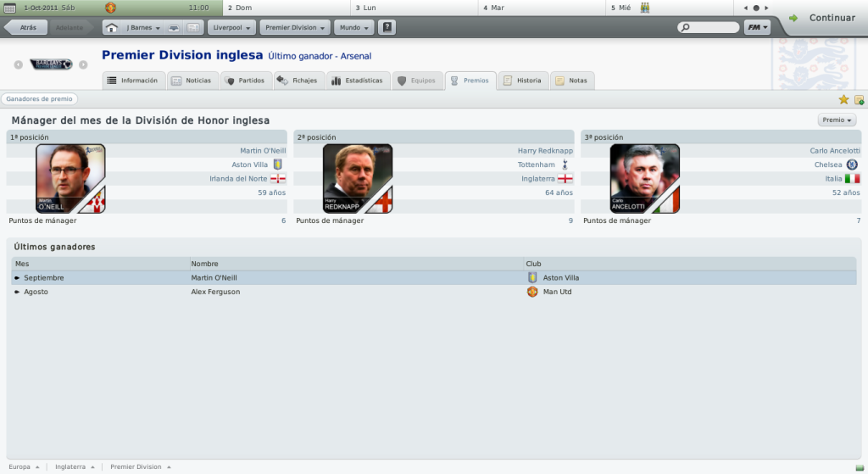This screenshot has width=868, height=474.
Task: Add a note with the notepad icon
Action: tap(860, 100)
